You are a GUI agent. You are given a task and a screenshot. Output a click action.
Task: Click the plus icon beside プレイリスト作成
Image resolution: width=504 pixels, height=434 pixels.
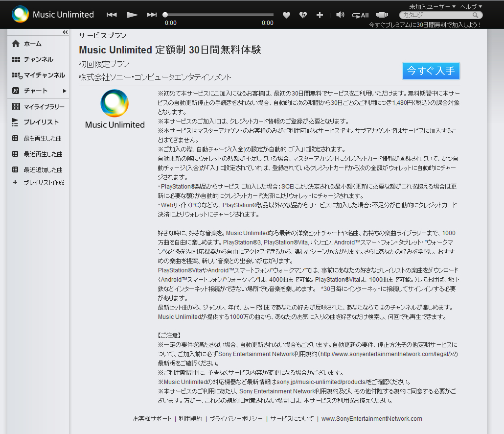coord(15,182)
